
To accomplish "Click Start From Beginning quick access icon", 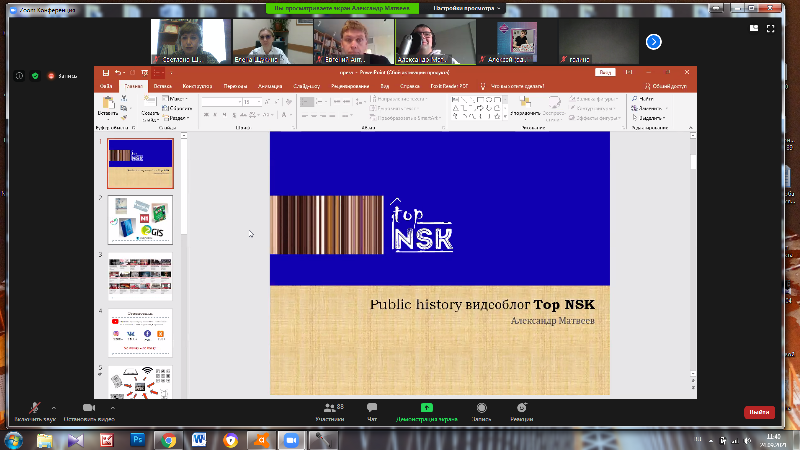I will click(x=145, y=73).
